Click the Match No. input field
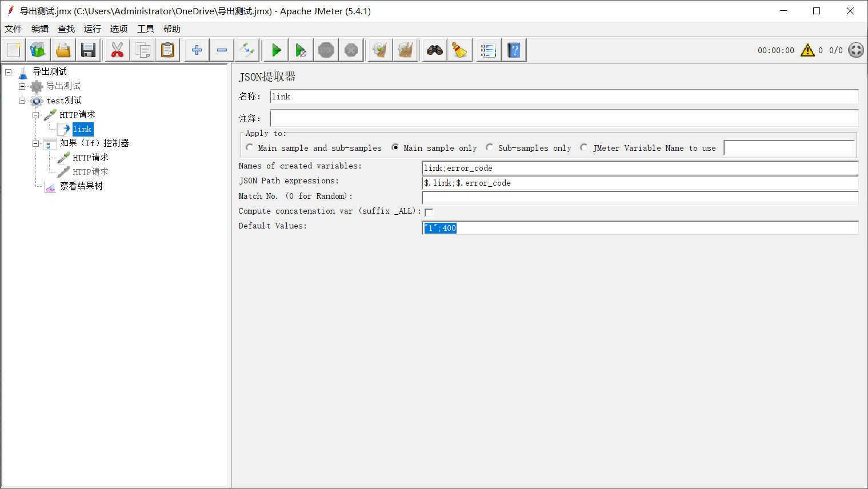 coord(640,198)
